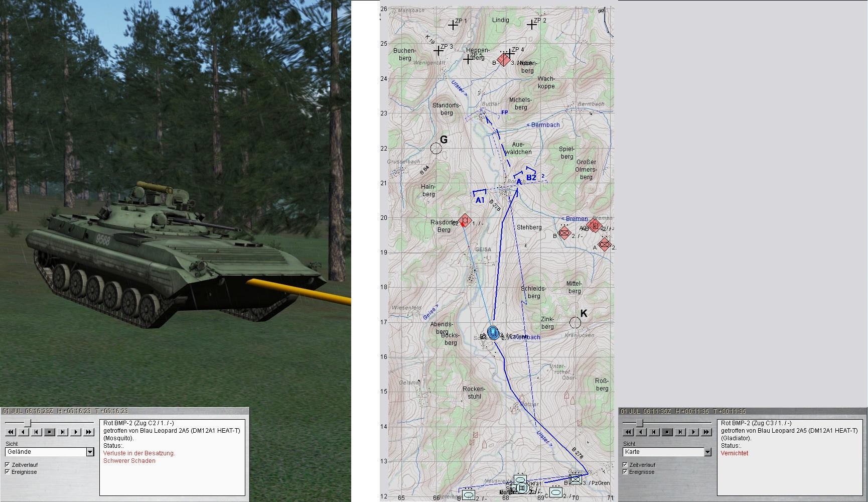Screen dimensions: 868x502
Task: Click the timeline slider handle in Karte panel
Action: 639,423
